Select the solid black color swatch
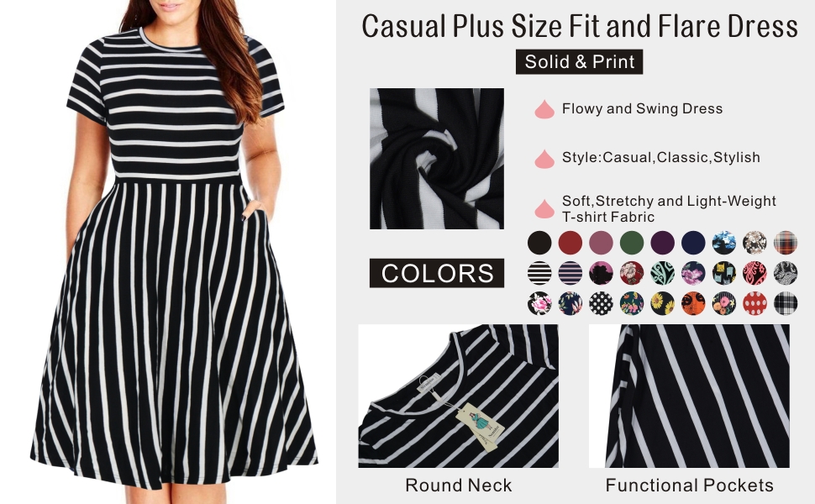This screenshot has height=504, width=815. [539, 243]
